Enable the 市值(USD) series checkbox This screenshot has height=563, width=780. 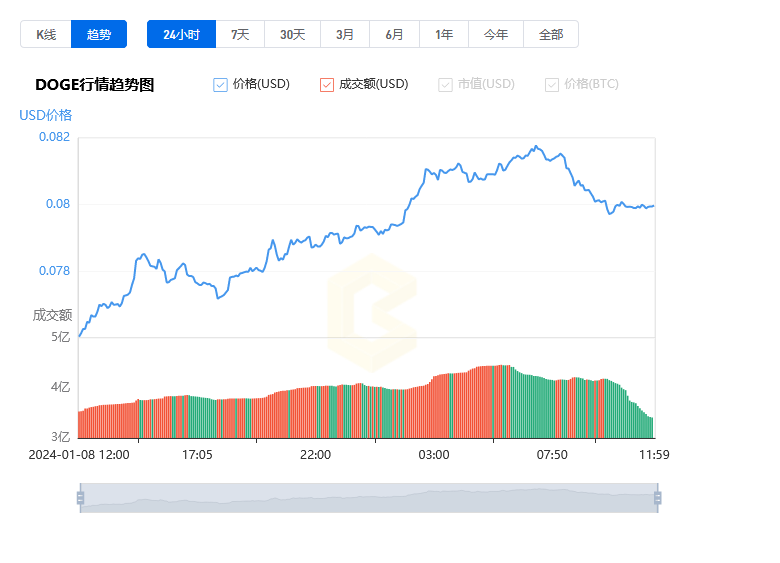(446, 85)
